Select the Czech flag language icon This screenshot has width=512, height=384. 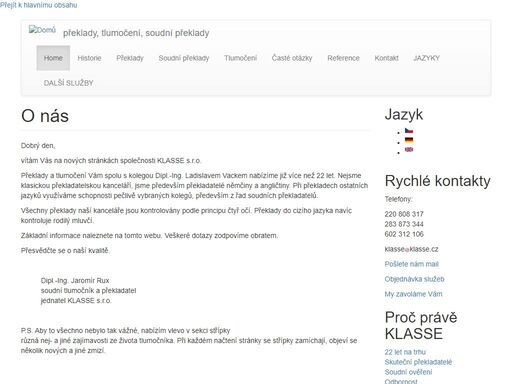coord(409,130)
